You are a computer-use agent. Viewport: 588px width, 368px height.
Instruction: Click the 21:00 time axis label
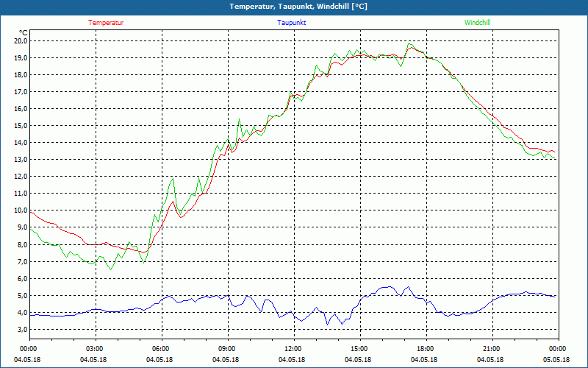[490, 349]
